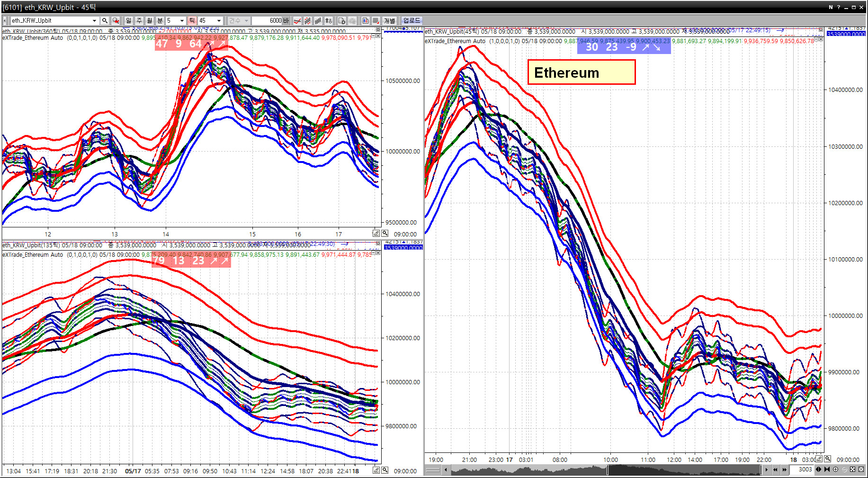Select the weekly (주) chart period

139,20
